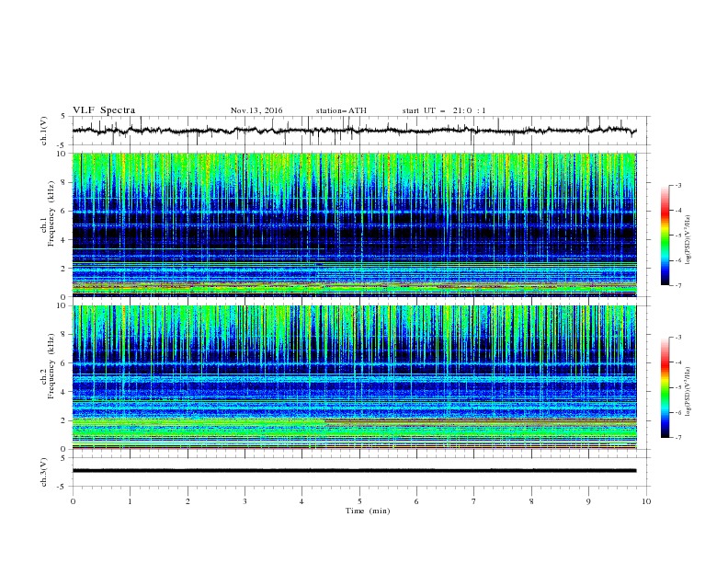Click the '-3' label on upper colorbar
The image size is (728, 563).
pos(677,185)
